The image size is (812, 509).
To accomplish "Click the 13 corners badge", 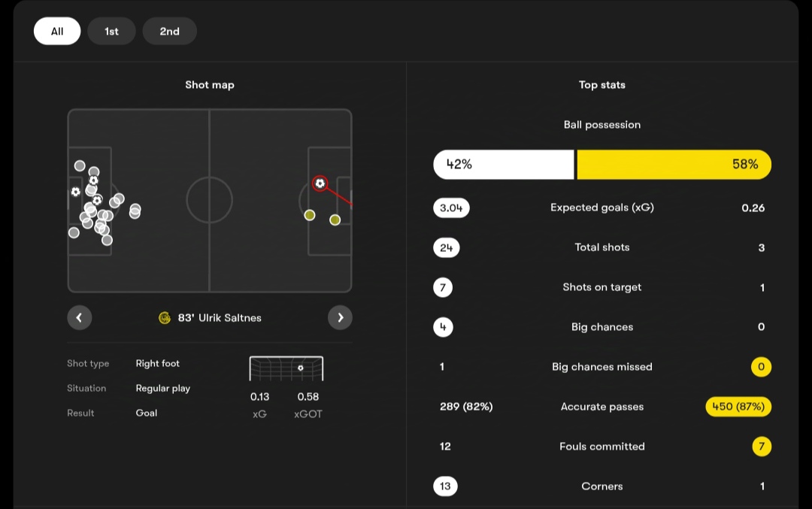I will (445, 486).
